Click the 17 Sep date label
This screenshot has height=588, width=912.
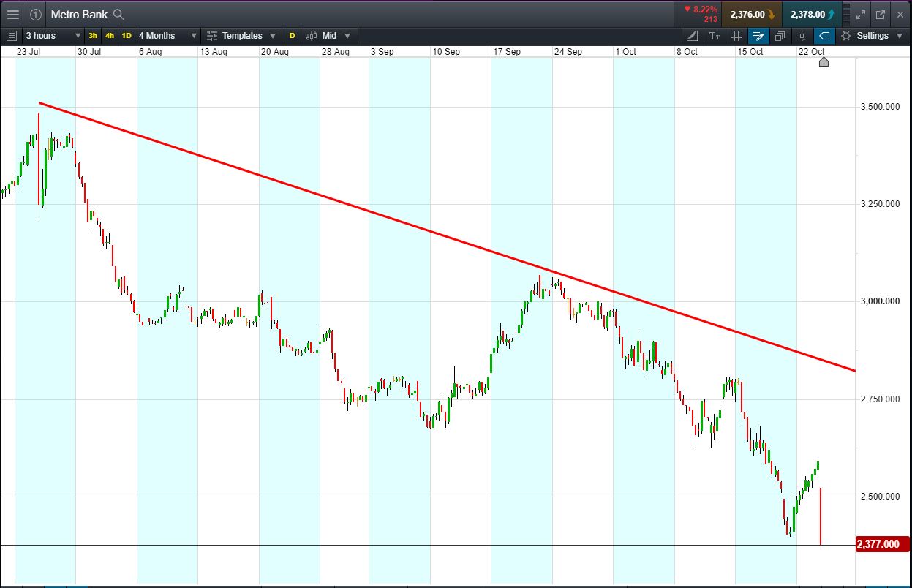507,51
